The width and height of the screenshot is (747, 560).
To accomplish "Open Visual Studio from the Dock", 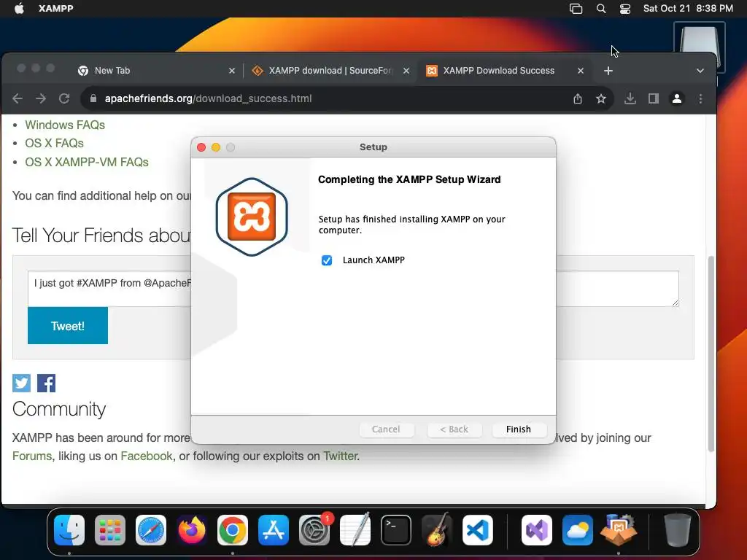I will click(x=537, y=530).
